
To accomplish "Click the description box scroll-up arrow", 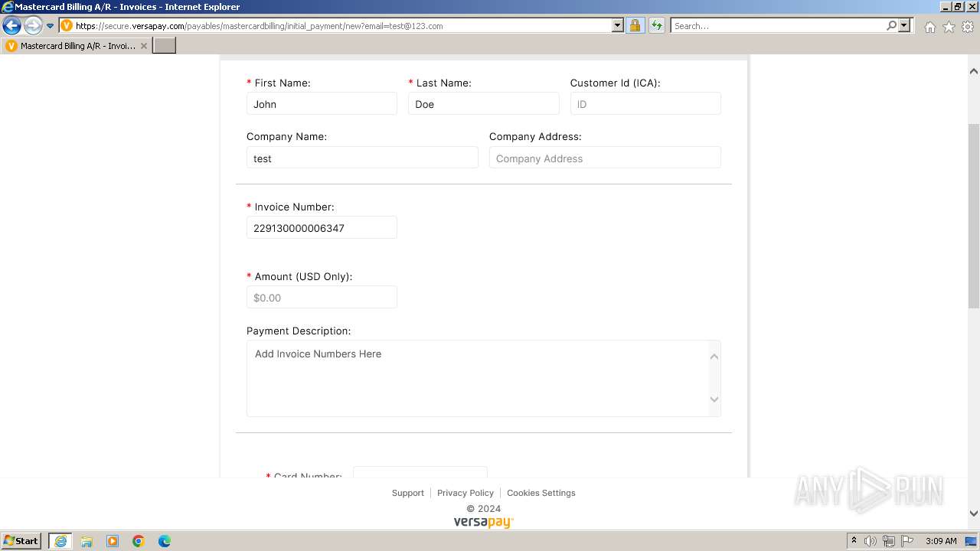I will pos(714,357).
